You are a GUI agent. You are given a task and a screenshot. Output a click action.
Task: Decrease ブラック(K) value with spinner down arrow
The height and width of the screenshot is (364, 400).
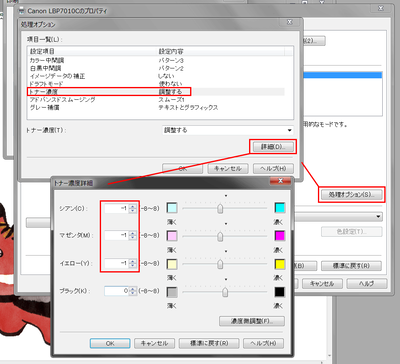tap(133, 293)
